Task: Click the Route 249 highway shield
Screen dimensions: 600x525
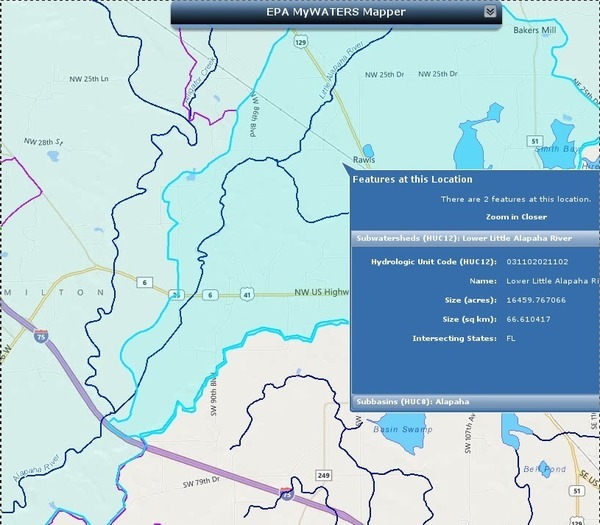Action: click(324, 474)
